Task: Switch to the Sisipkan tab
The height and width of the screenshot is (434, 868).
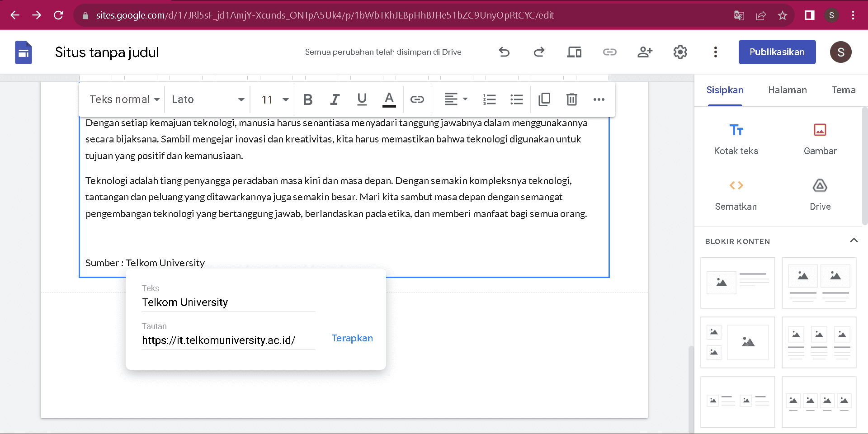Action: [x=725, y=90]
